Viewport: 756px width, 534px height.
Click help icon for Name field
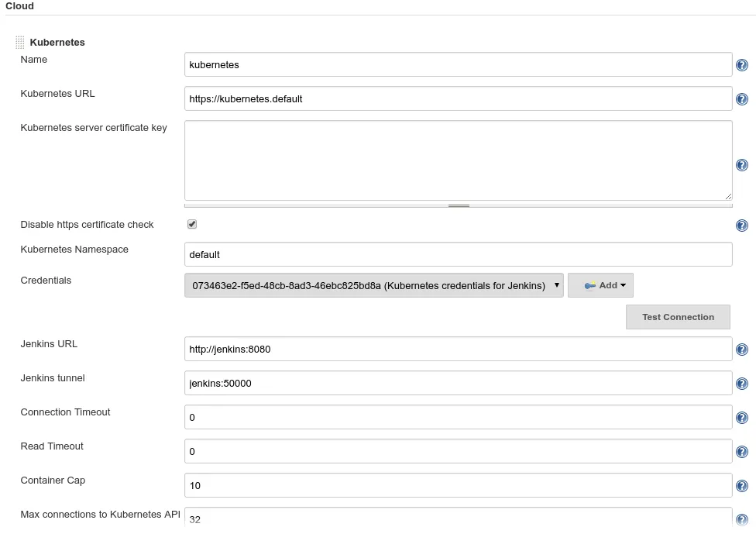741,65
